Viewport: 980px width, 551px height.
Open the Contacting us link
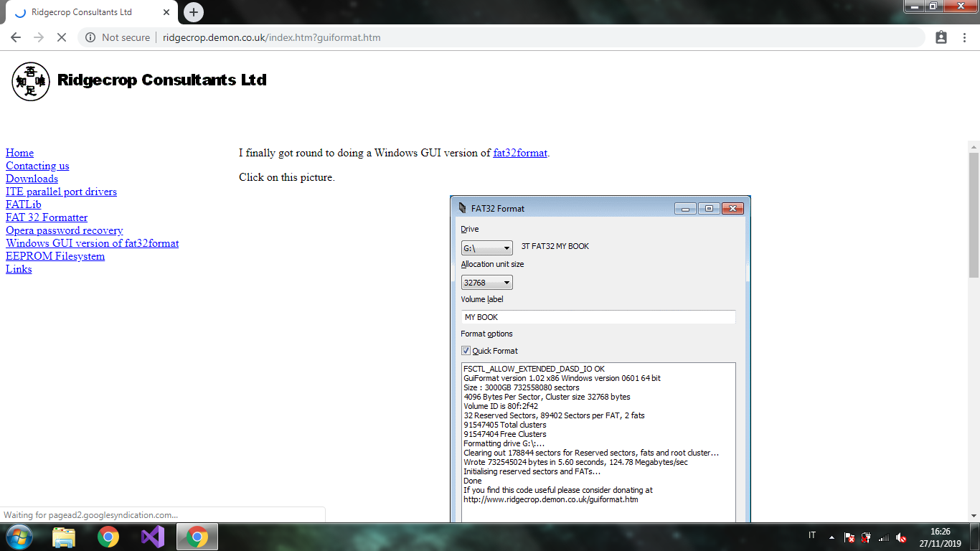(x=37, y=166)
